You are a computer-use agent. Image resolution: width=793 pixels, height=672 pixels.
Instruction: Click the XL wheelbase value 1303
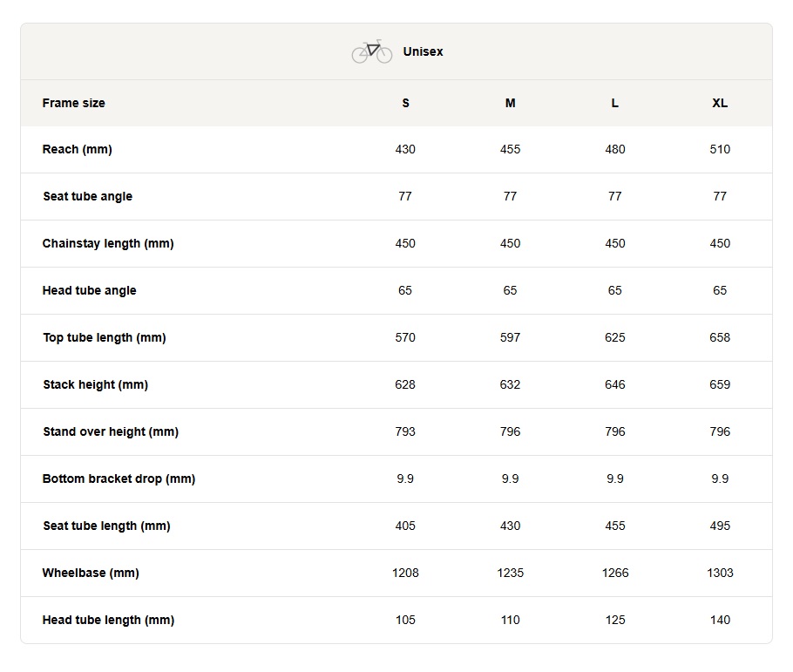(x=720, y=573)
